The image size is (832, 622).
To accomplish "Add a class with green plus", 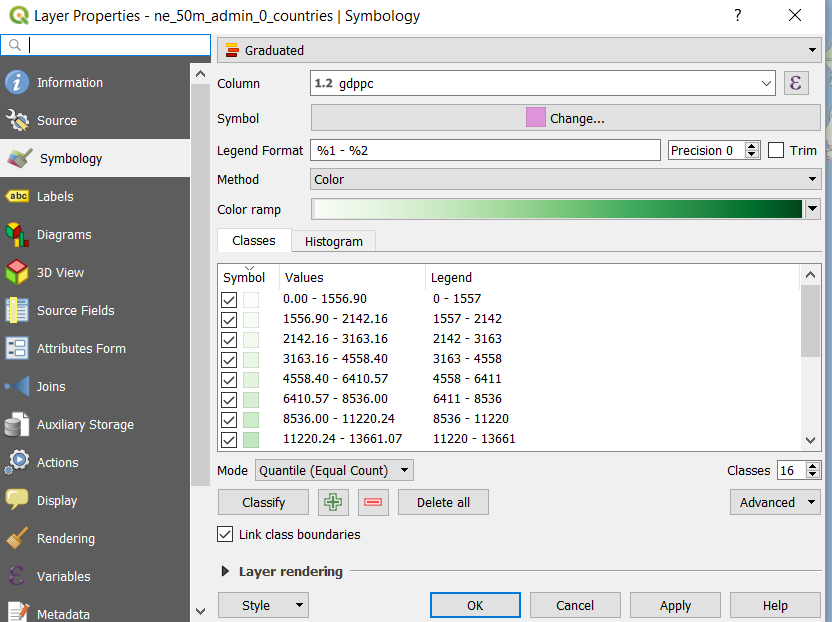I will [333, 502].
